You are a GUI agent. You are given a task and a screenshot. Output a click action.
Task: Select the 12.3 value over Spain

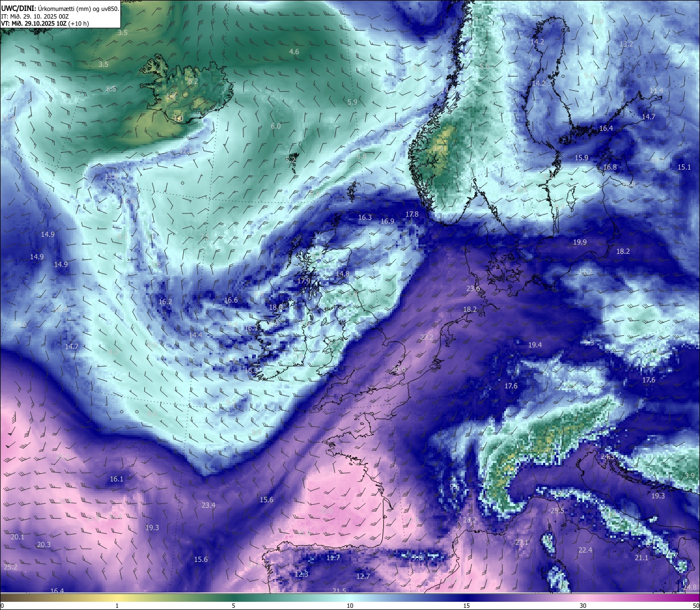point(301,574)
